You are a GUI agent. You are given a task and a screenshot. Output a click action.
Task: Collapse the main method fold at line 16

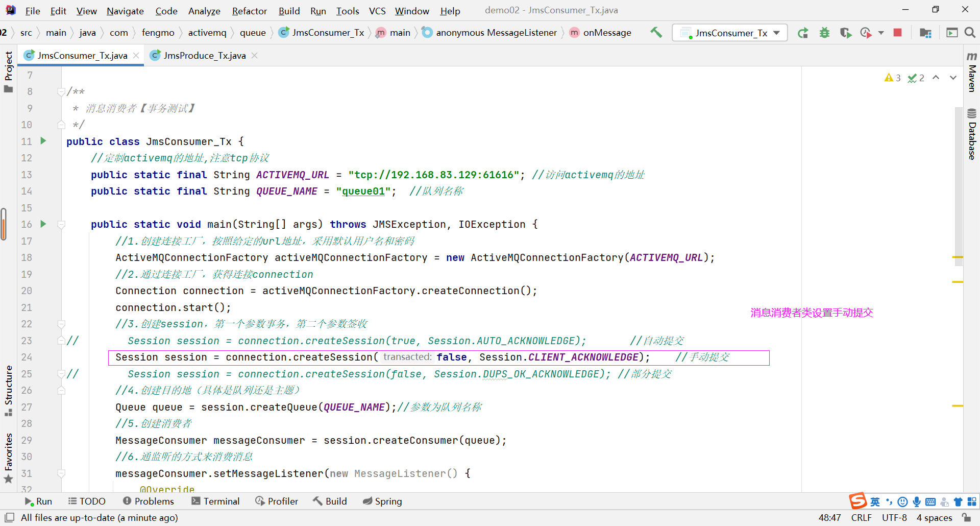pos(61,224)
